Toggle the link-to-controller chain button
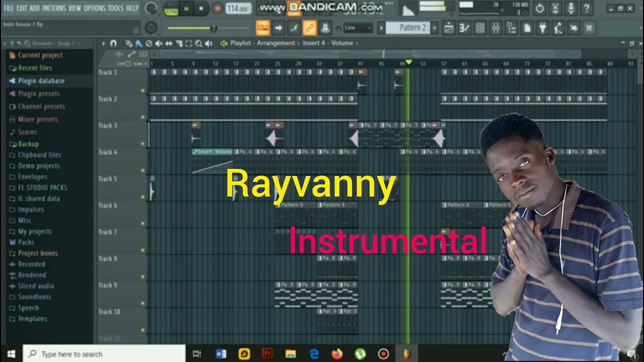 tap(309, 28)
